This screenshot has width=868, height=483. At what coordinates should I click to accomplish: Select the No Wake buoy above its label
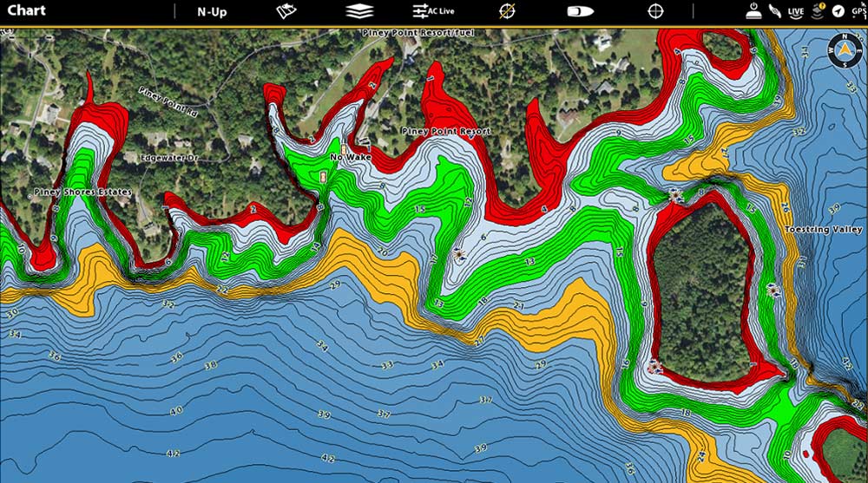click(x=343, y=149)
